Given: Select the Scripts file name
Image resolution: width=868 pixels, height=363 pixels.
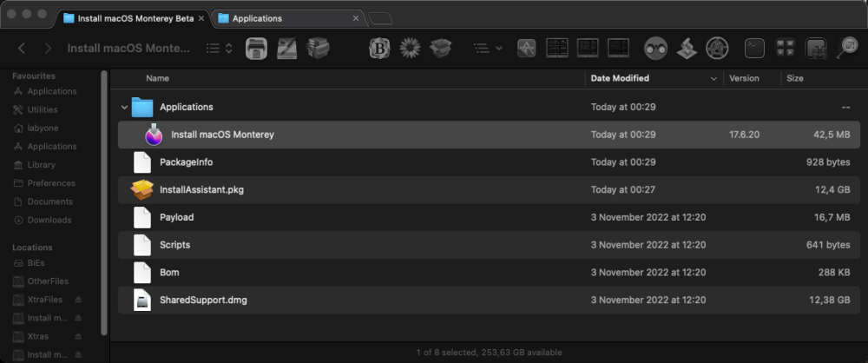Looking at the screenshot, I should point(175,244).
